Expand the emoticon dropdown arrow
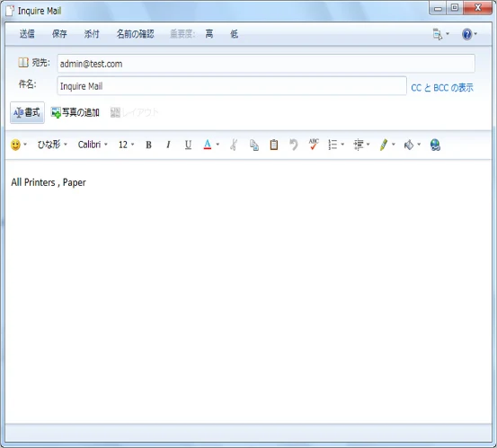The width and height of the screenshot is (497, 448). click(x=25, y=145)
